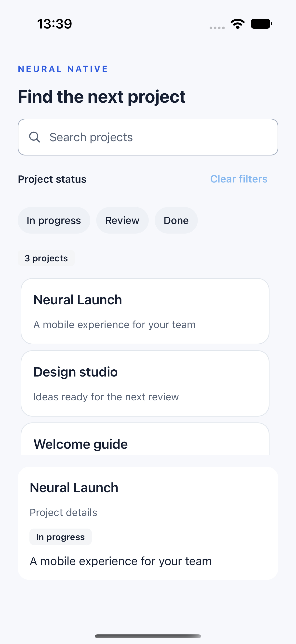
Task: Open the Design studio project card
Action: point(145,383)
